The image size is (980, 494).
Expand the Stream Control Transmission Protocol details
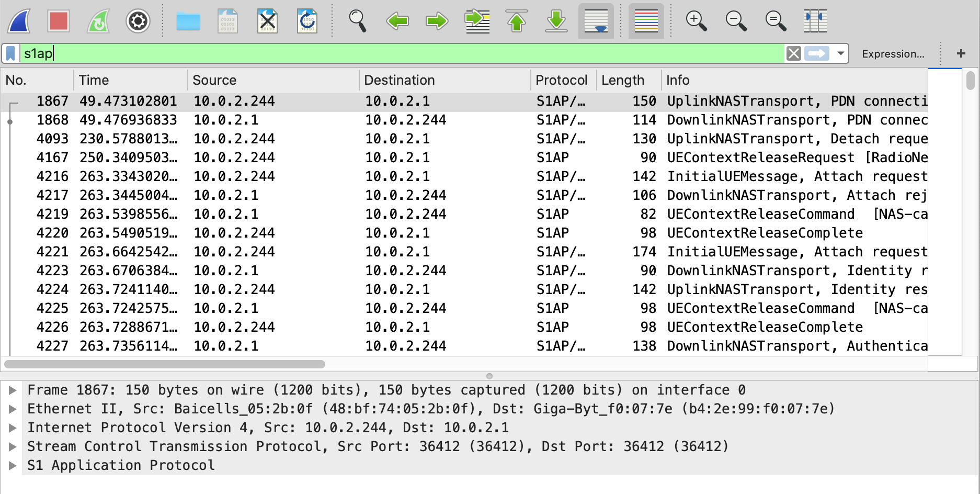coord(13,446)
